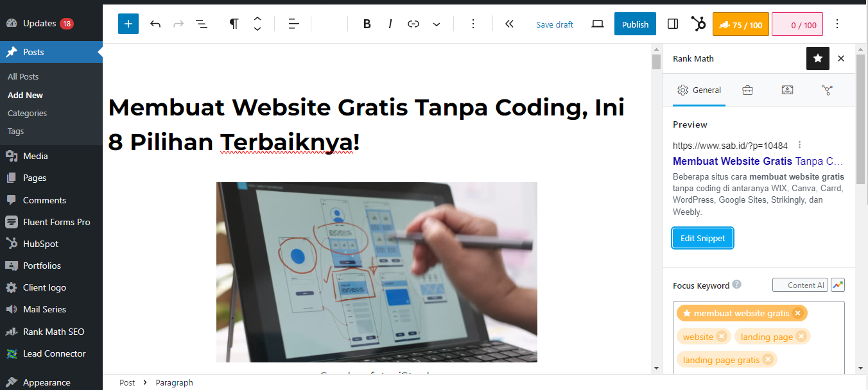Screen dimensions: 868x390
Task: Pin Rank Math with the star toggle
Action: pos(817,58)
